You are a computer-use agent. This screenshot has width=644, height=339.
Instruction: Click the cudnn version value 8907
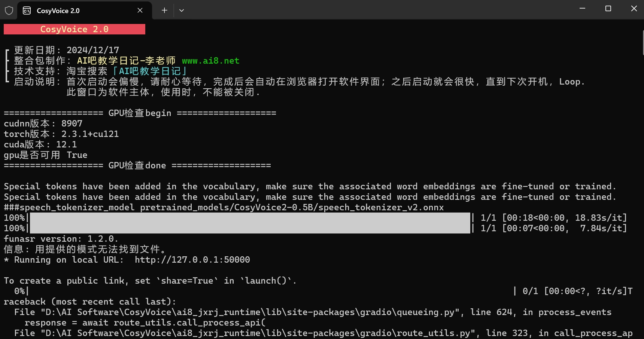click(x=72, y=123)
